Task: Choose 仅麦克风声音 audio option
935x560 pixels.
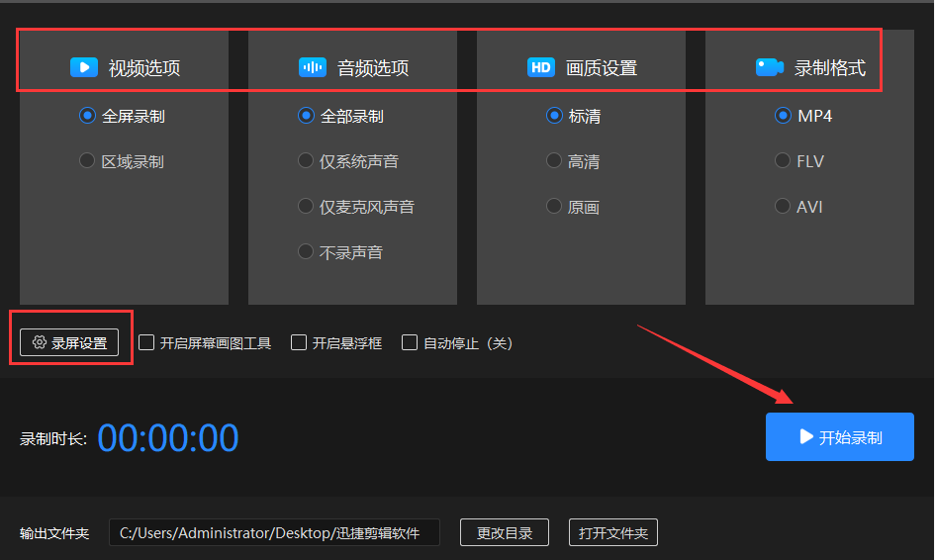Action: pyautogui.click(x=306, y=207)
